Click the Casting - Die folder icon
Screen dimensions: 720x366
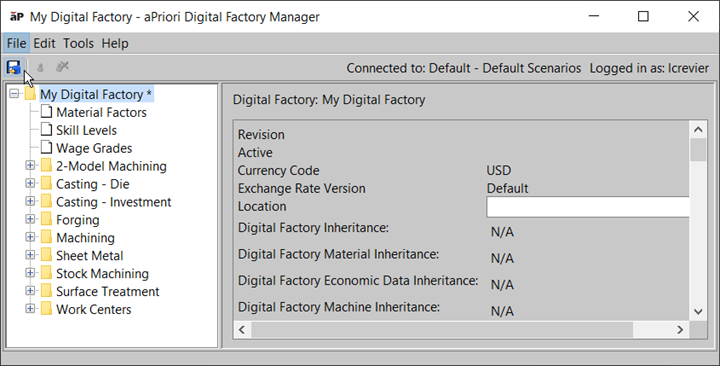point(46,183)
